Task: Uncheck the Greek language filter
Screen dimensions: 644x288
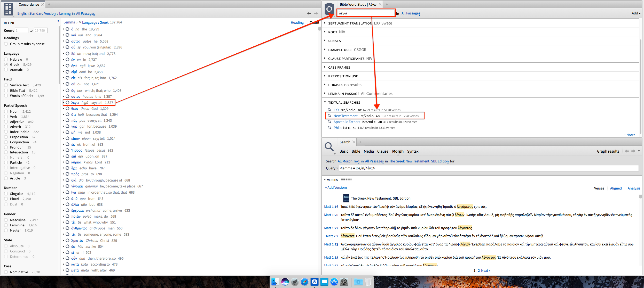Action: point(6,65)
